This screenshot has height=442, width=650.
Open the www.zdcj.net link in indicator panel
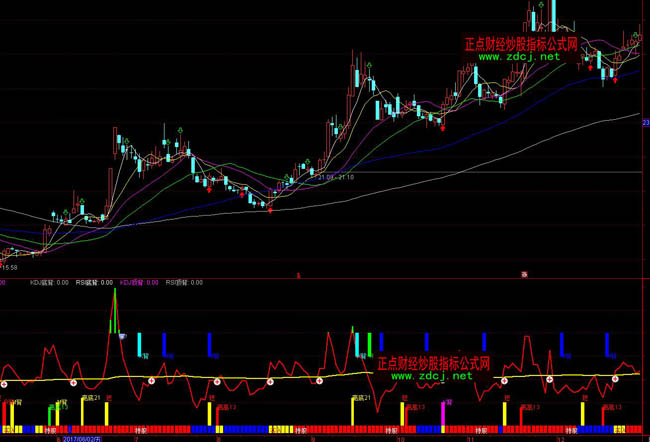431,376
